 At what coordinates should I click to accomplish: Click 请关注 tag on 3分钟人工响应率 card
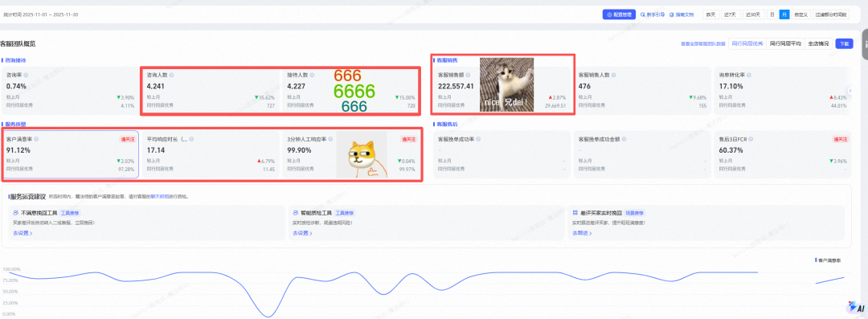click(408, 140)
